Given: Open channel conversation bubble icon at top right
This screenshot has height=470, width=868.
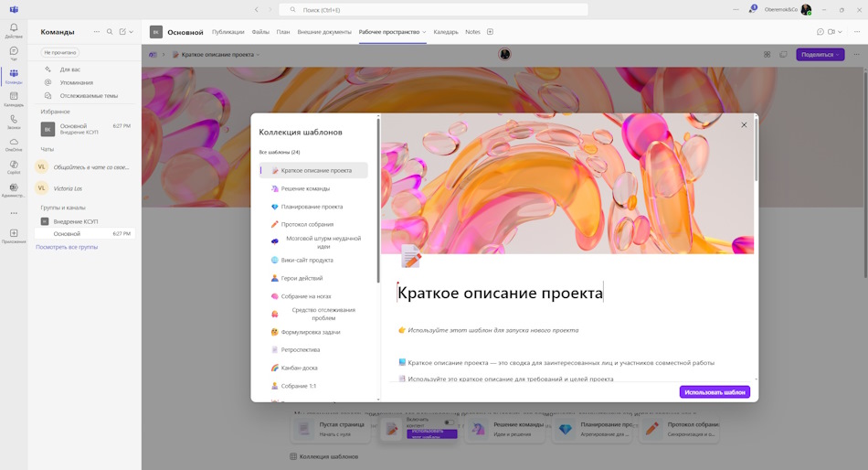Looking at the screenshot, I should pos(820,32).
